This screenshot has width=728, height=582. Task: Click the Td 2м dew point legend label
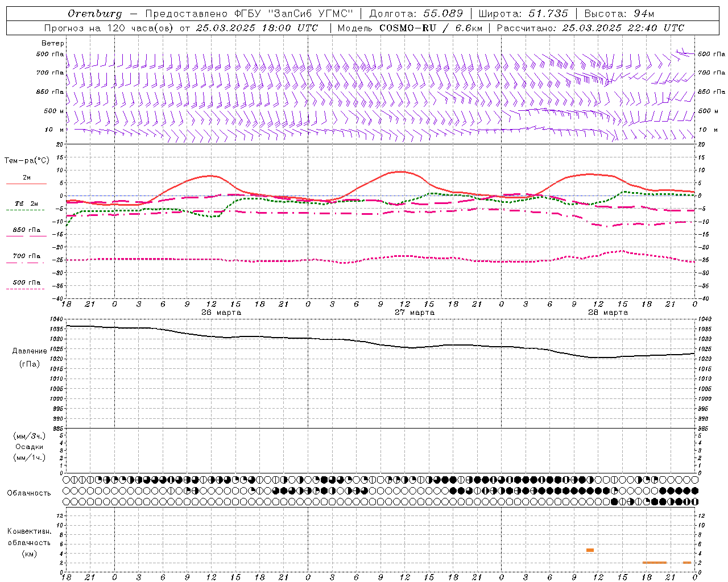click(27, 203)
